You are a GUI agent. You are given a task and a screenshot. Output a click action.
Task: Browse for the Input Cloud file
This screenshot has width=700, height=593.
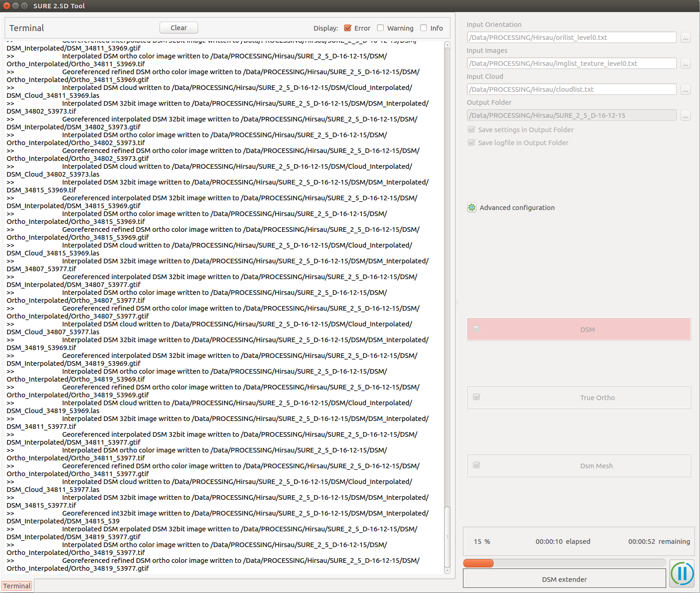coord(686,89)
